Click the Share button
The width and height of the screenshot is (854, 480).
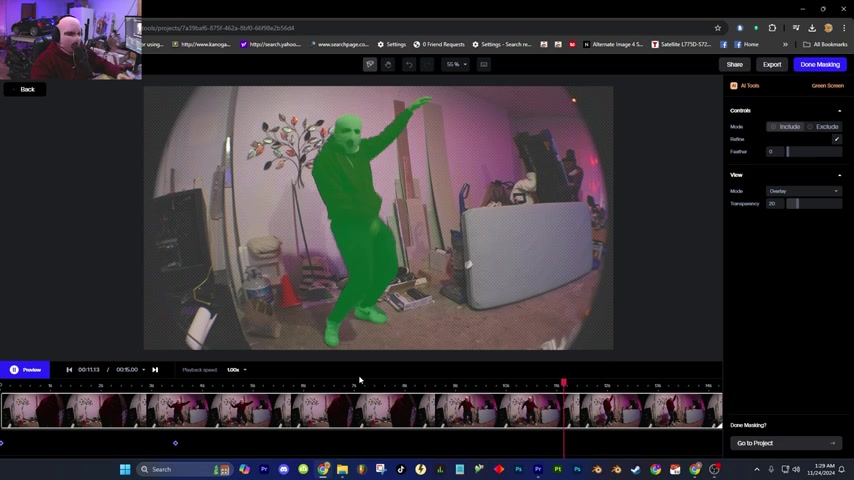point(734,64)
